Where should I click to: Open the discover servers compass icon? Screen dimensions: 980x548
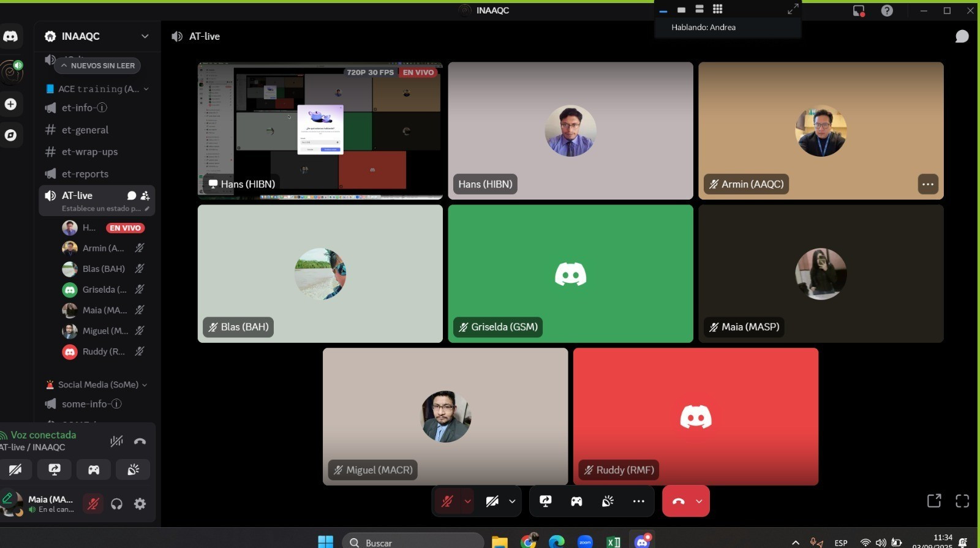(11, 135)
